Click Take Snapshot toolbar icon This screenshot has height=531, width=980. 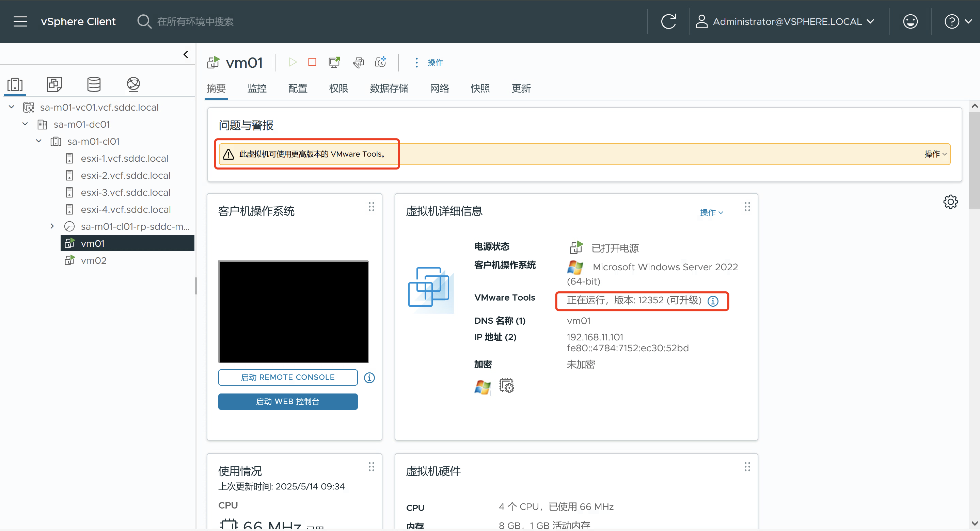(381, 62)
